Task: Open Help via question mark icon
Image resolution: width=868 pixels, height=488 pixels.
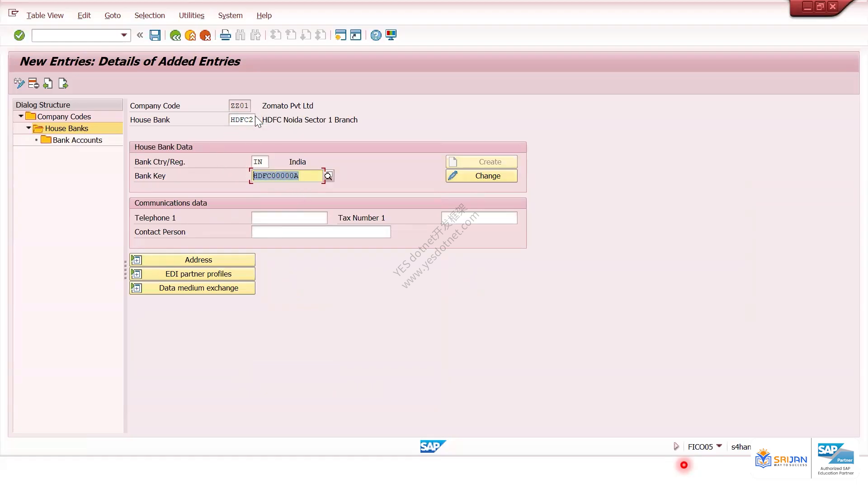Action: 376,35
